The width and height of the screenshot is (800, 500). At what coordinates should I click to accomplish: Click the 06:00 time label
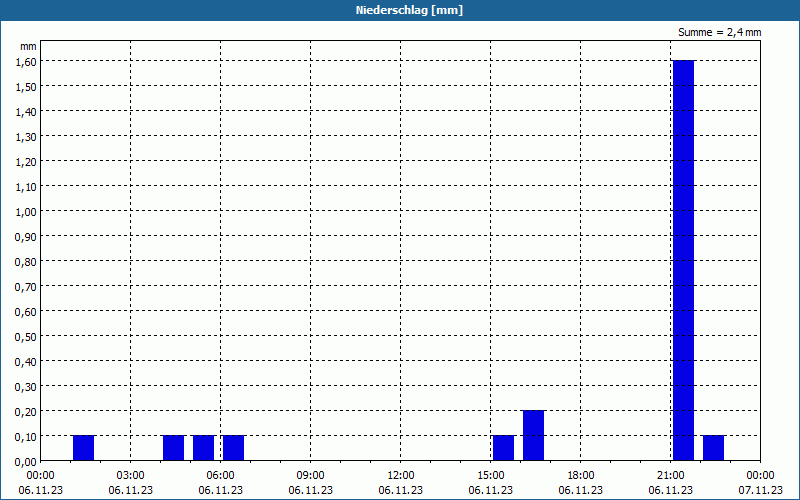[220, 476]
